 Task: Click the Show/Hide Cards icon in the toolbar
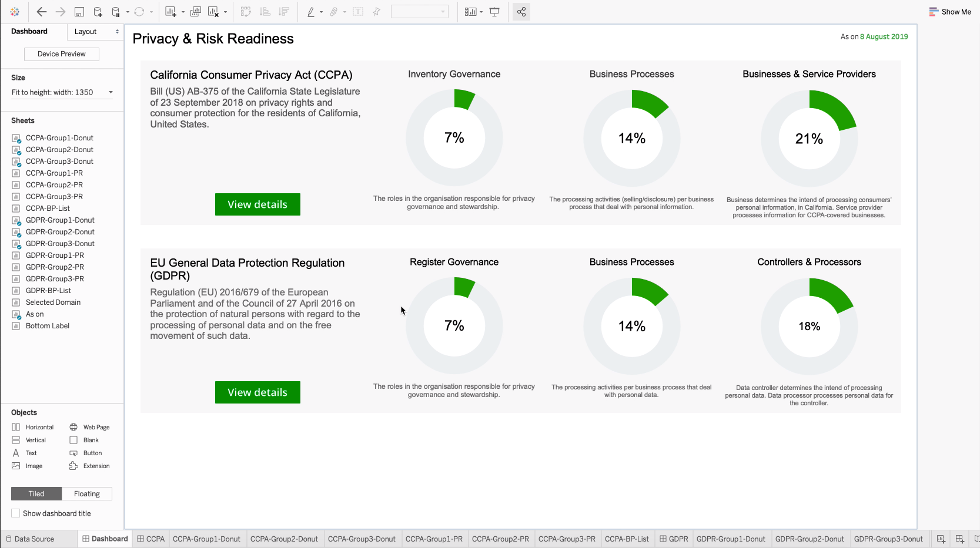pos(470,11)
